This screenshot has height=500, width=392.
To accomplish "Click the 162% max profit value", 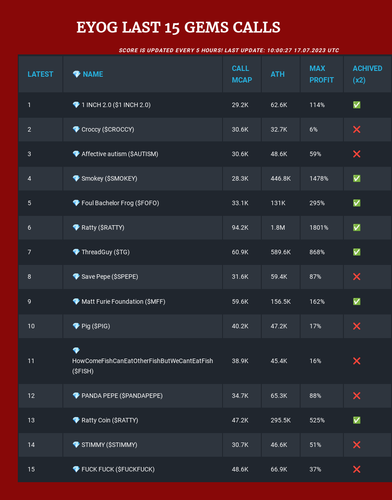I will click(x=317, y=302).
